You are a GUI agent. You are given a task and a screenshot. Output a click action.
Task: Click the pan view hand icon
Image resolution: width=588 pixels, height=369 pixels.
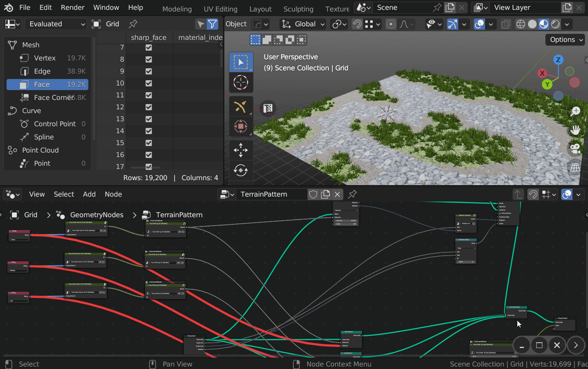[x=575, y=130]
